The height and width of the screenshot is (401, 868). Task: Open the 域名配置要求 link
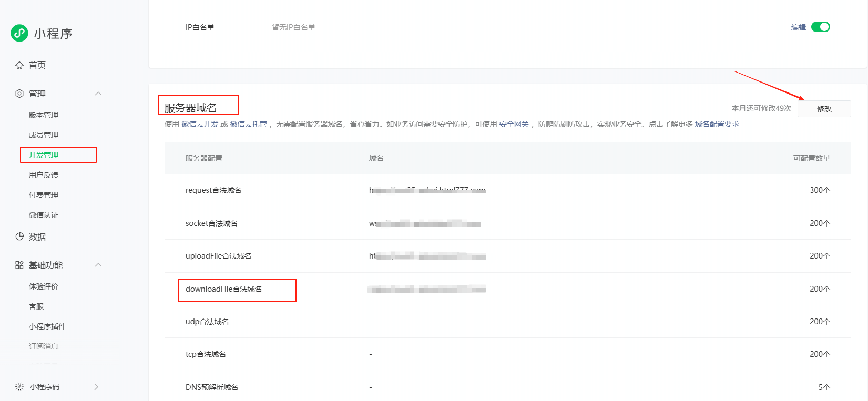(717, 124)
